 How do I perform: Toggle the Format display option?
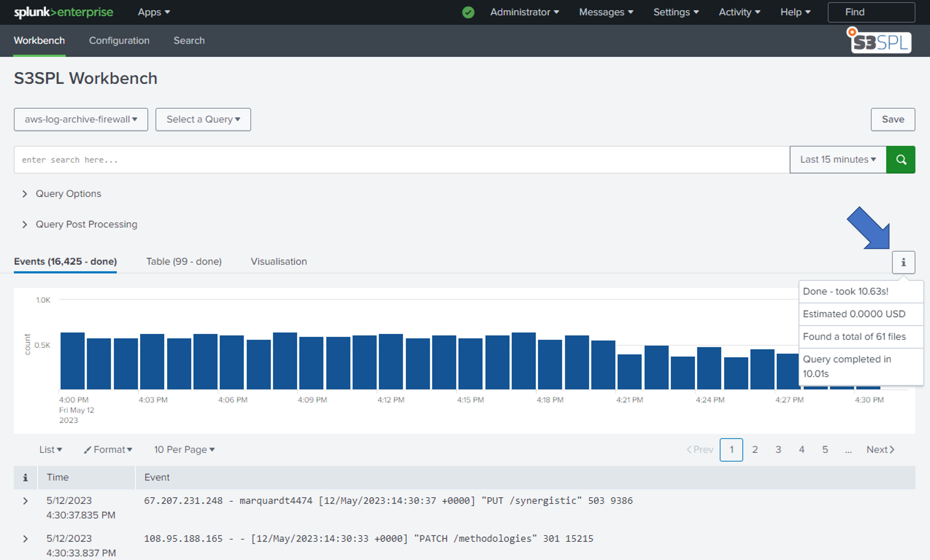pyautogui.click(x=108, y=449)
